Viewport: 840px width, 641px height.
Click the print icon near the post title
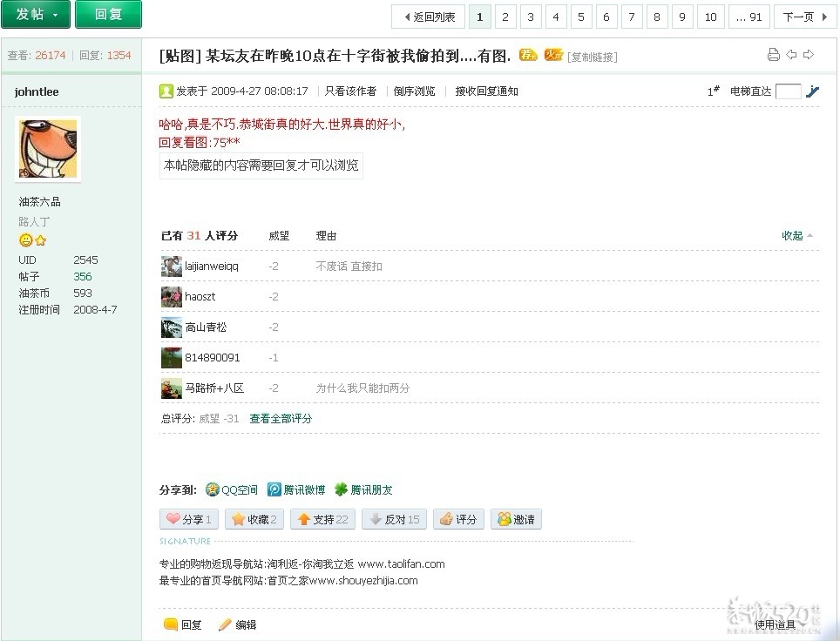tap(773, 54)
